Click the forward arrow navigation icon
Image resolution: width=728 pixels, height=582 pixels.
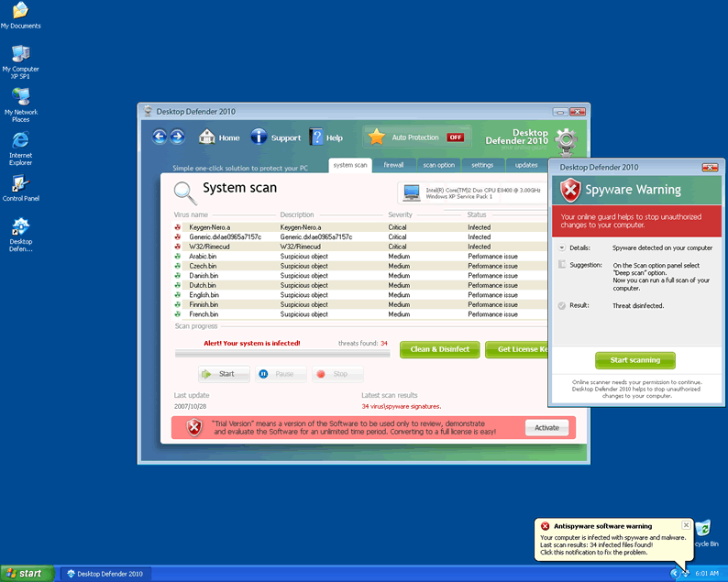coord(178,137)
